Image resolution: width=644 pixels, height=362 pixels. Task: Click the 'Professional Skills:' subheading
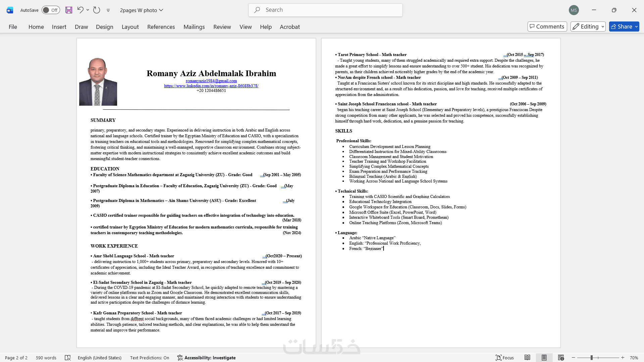pyautogui.click(x=354, y=141)
